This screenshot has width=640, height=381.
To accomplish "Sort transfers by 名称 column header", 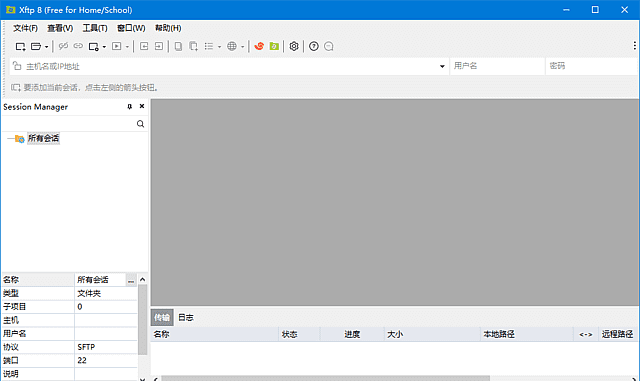I will [215, 334].
